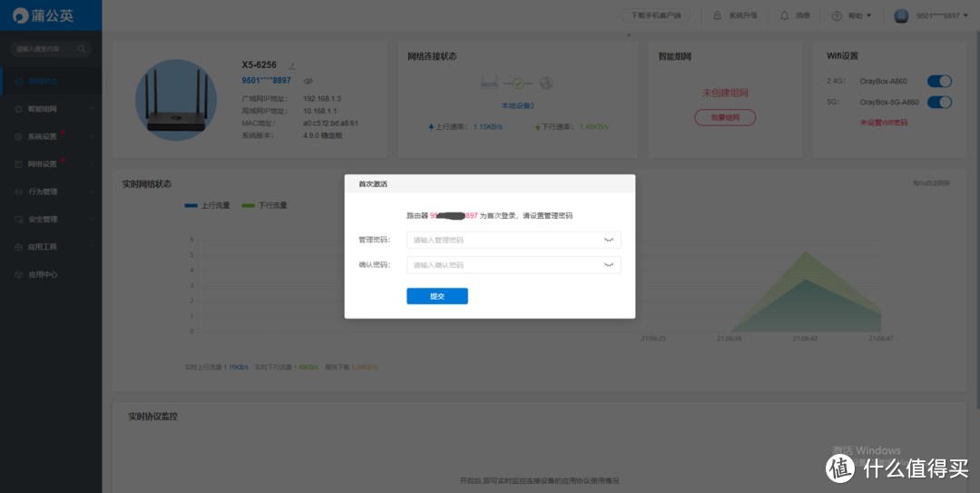Click the globe icon in 网络连接状态

coord(546,83)
